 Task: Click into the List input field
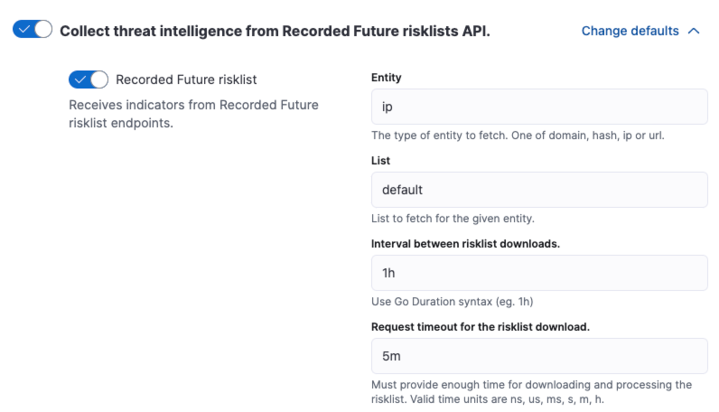tap(539, 189)
